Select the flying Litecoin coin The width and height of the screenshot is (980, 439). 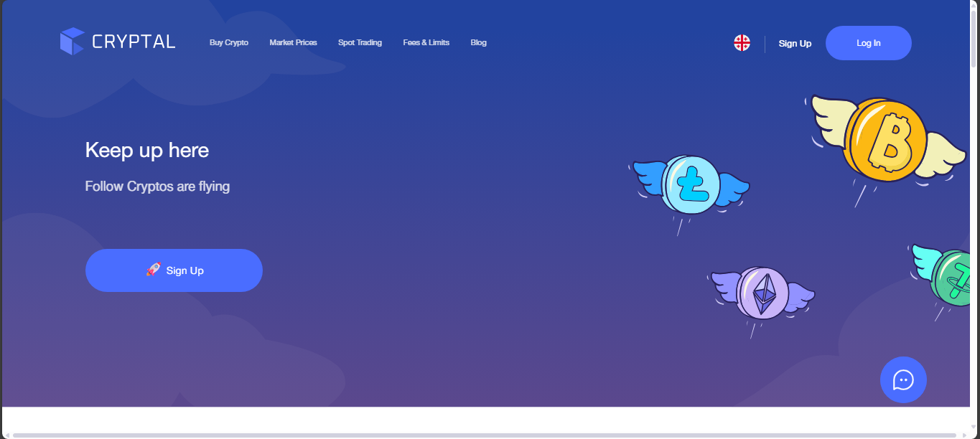690,185
